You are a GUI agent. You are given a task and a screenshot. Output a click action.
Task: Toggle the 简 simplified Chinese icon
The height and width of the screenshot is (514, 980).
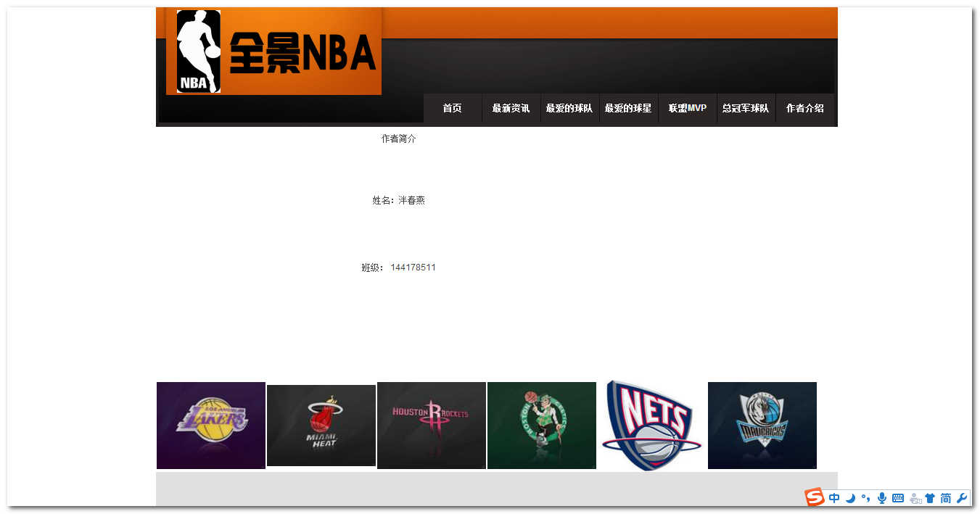point(946,498)
